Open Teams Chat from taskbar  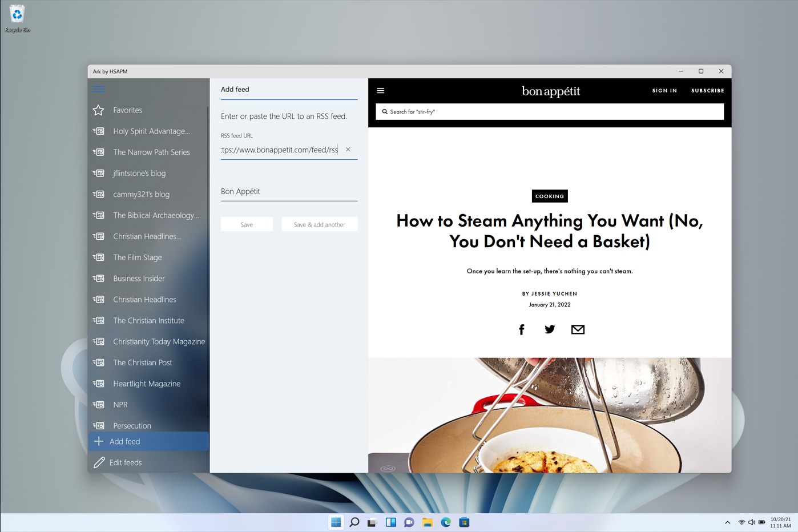409,522
